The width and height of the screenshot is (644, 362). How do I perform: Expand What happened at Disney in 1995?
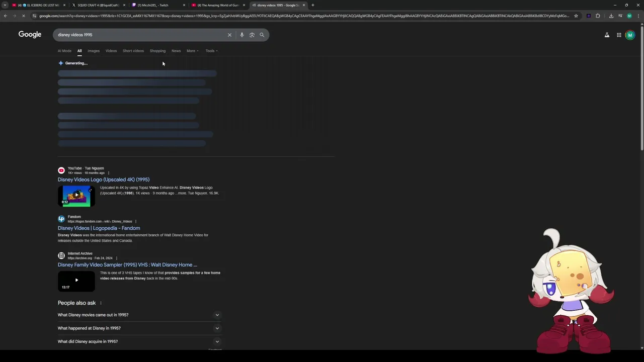[139, 328]
